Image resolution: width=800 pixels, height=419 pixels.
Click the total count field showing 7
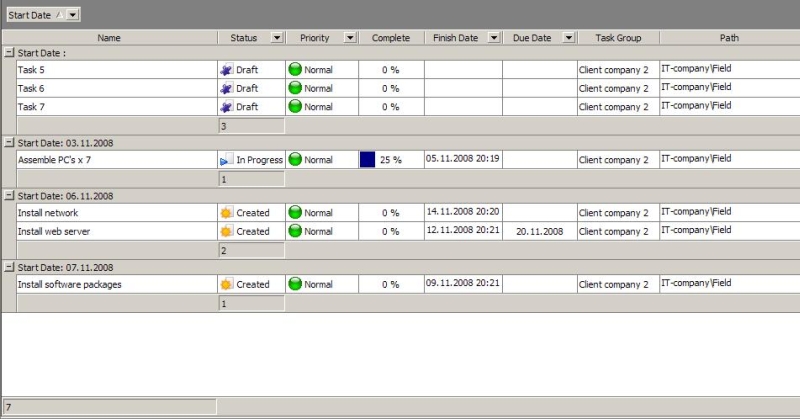click(x=110, y=407)
